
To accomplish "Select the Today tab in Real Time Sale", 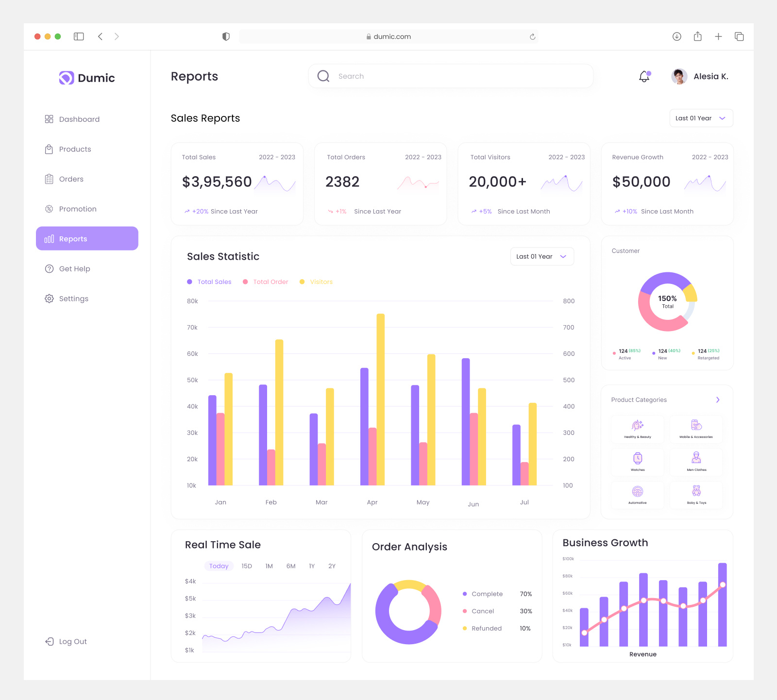I will tap(219, 566).
